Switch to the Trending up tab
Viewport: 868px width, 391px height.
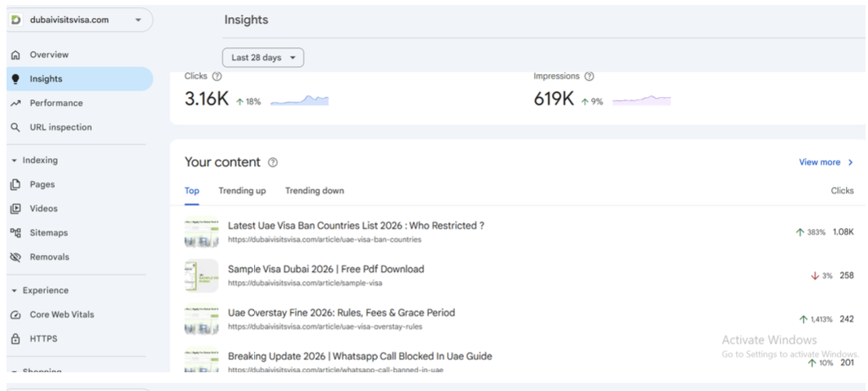(x=242, y=191)
